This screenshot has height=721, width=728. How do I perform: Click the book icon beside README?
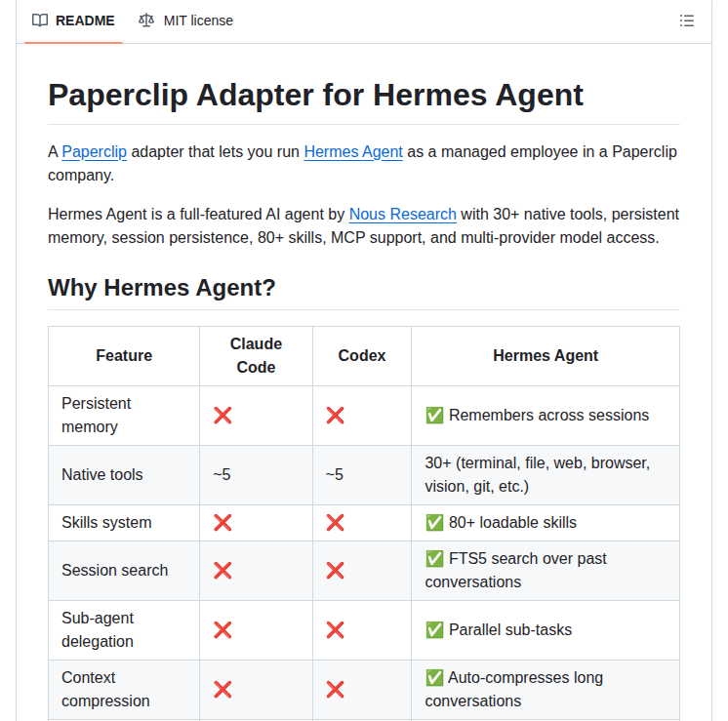tap(40, 20)
